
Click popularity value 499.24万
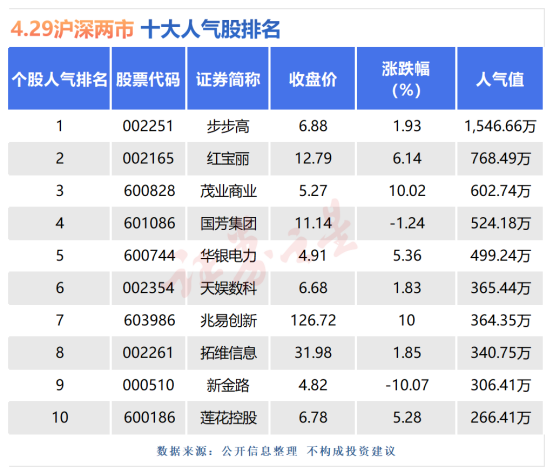pos(500,256)
